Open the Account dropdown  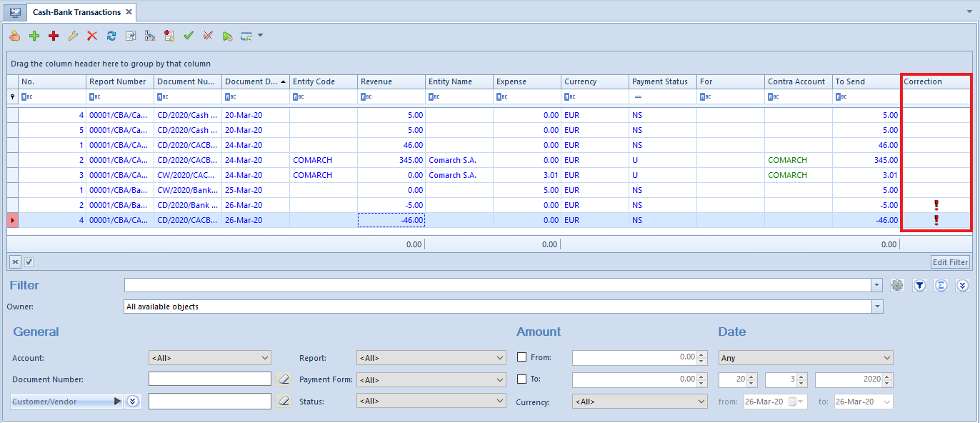click(209, 358)
